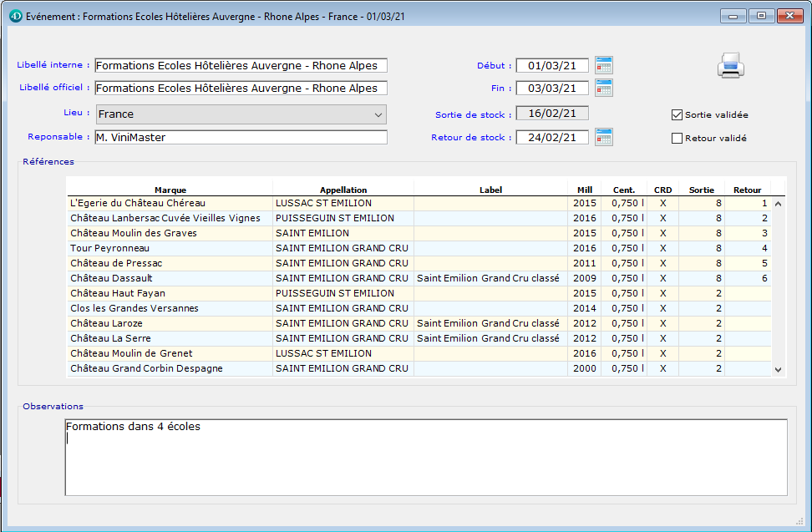Click the Responsable field with M. ViniMaster

(241, 137)
